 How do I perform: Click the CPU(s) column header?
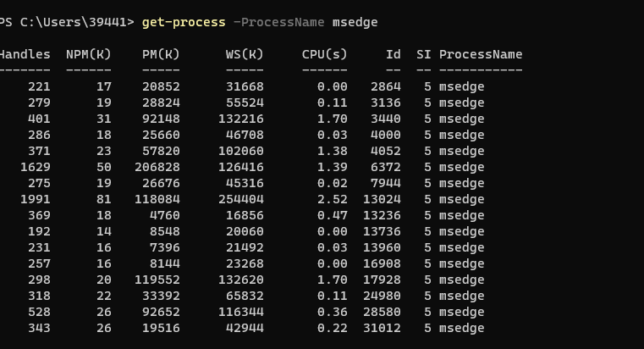(x=324, y=54)
